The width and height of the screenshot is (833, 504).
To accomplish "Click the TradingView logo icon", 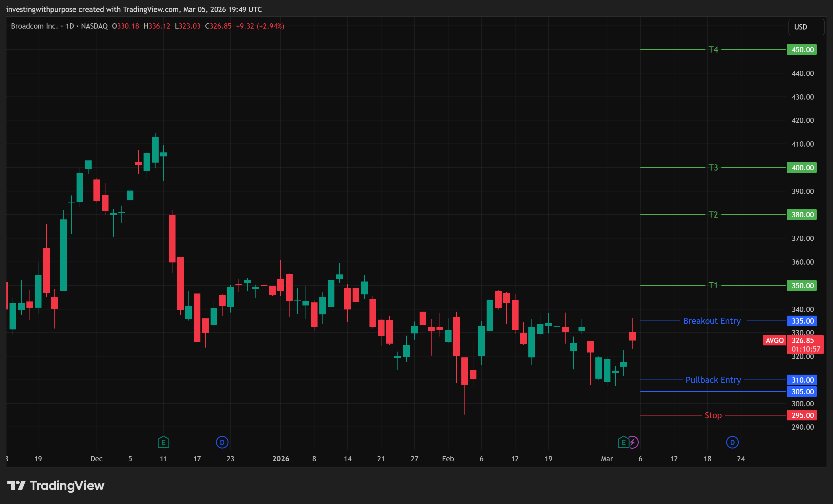I will pos(16,486).
